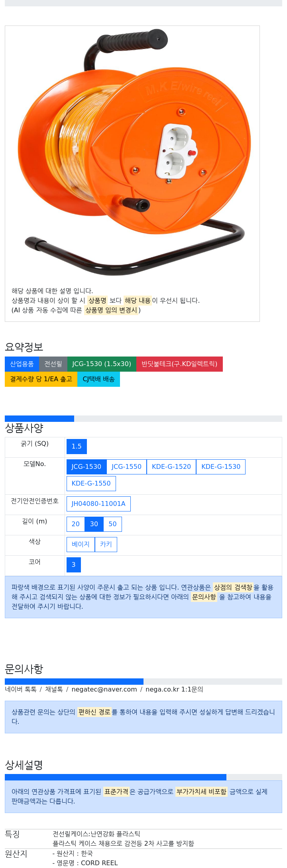The image size is (287, 868).
Task: Click certification number JH04080-11001A
Action: coord(98,504)
